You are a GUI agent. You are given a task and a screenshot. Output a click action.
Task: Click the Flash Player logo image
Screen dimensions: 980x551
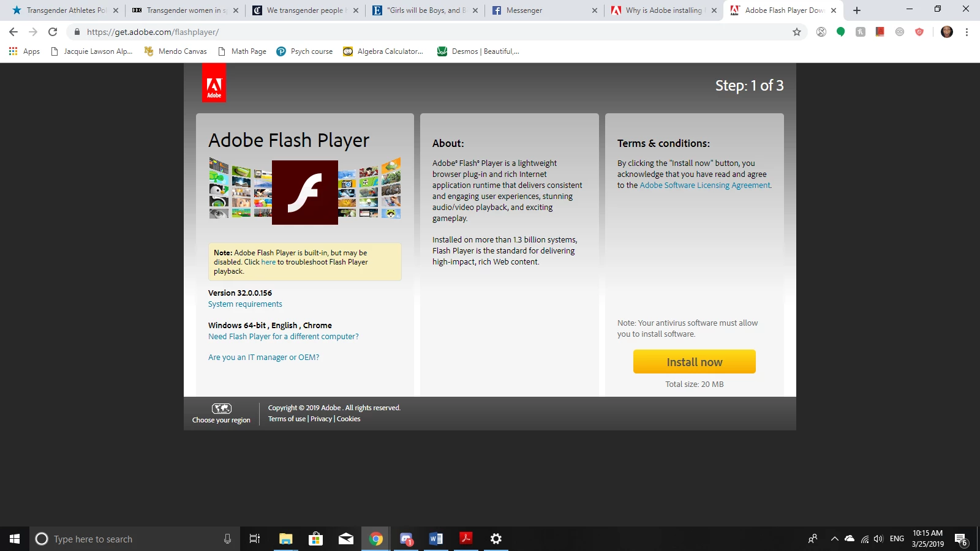(x=305, y=192)
